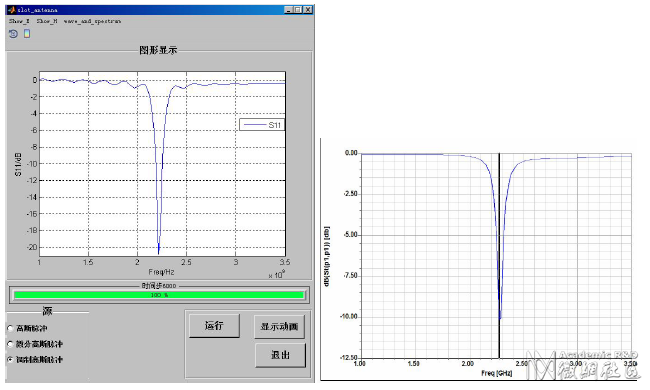Screen dimensions: 650x390
Task: Click the 运行 button
Action: pyautogui.click(x=214, y=326)
